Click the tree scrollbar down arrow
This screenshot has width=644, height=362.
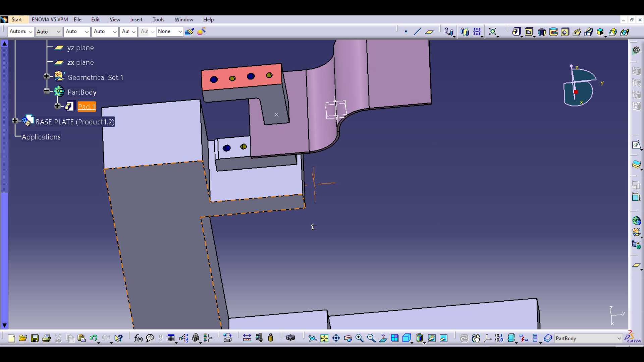(4, 325)
